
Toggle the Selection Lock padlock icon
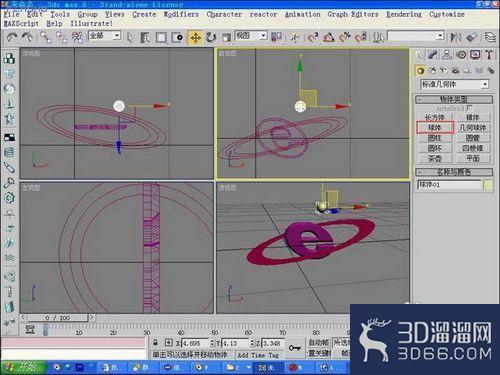(155, 342)
